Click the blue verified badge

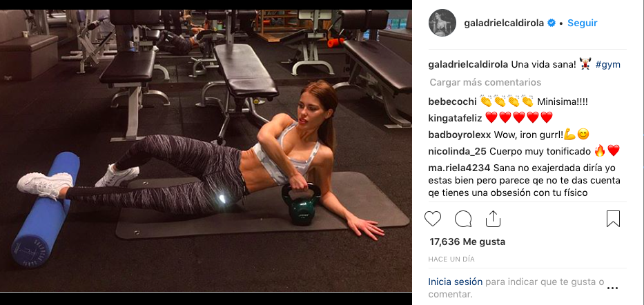(x=552, y=23)
